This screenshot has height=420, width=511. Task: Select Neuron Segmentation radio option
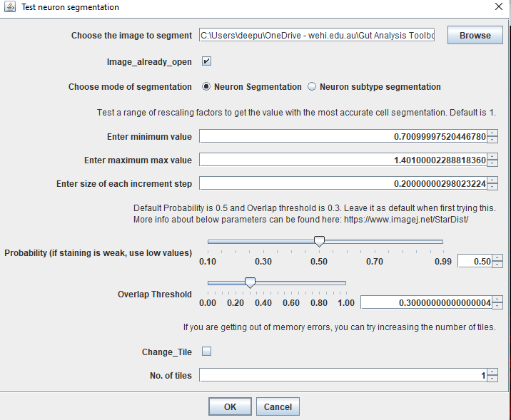207,87
